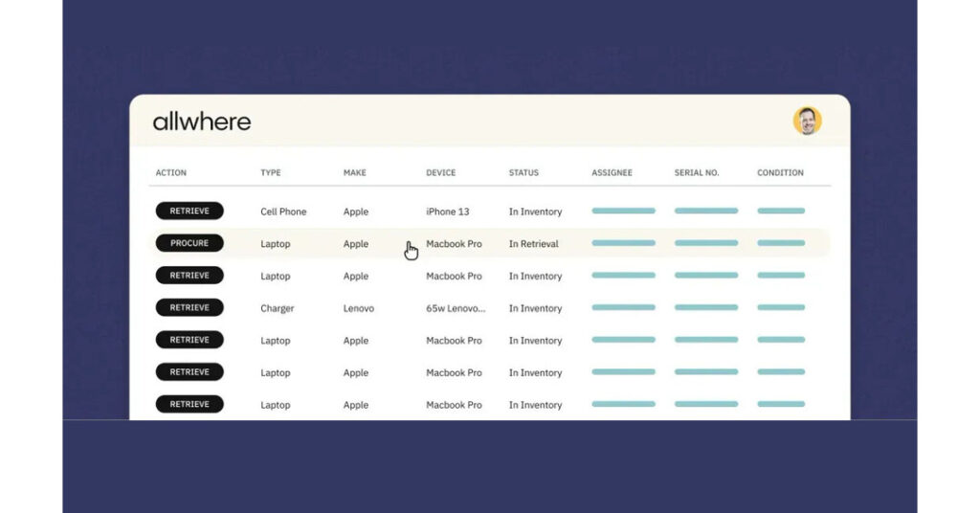Click the Lenovo make cell
Viewport: 980px width, 513px height.
click(359, 309)
